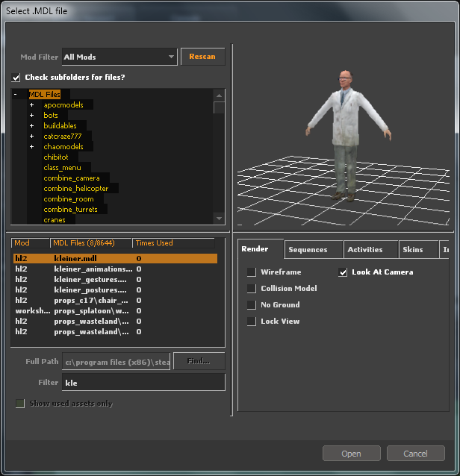Select the combine_camera folder
Screen dimensions: 460x476
coord(72,178)
